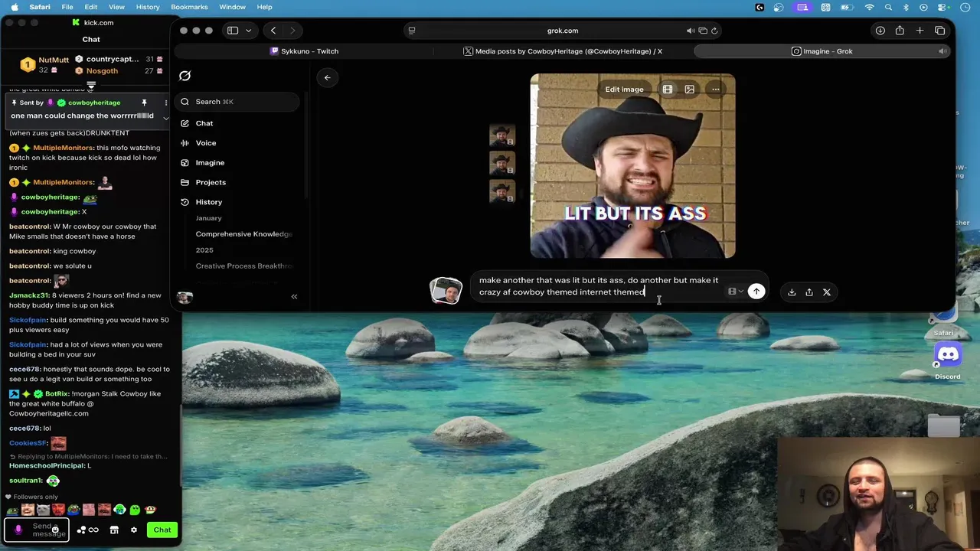Open username cowboyheritage in pinned message
The height and width of the screenshot is (551, 980).
click(x=94, y=103)
